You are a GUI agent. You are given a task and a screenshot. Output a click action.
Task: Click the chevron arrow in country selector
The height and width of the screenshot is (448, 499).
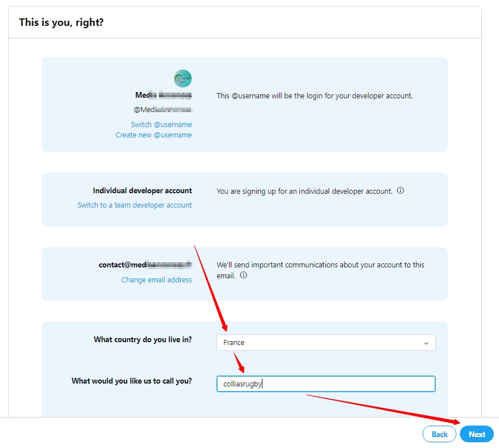(426, 343)
